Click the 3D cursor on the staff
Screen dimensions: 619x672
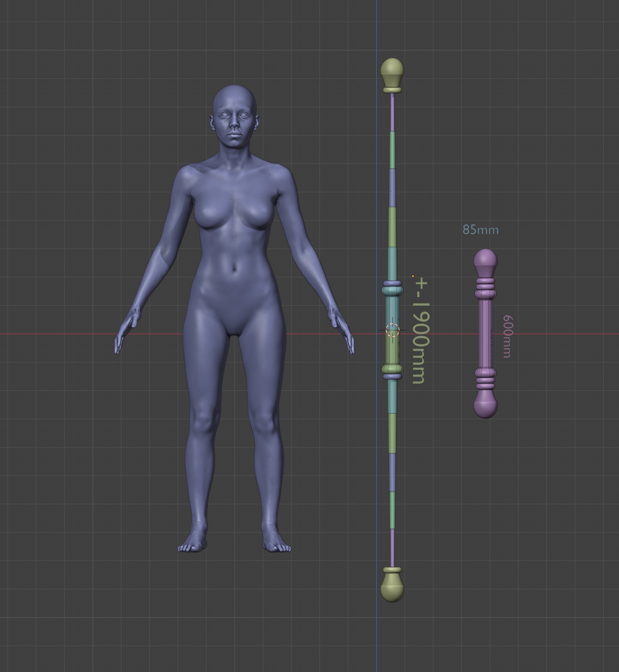pos(392,330)
